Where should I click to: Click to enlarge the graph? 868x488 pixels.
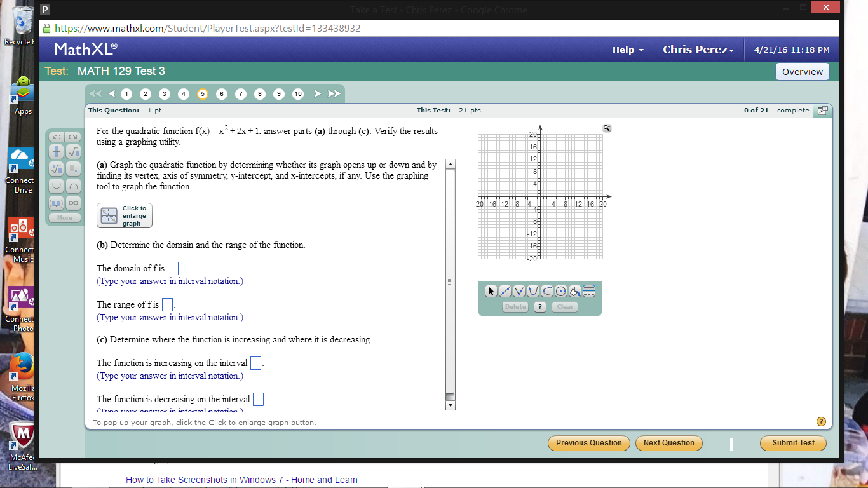[x=124, y=215]
